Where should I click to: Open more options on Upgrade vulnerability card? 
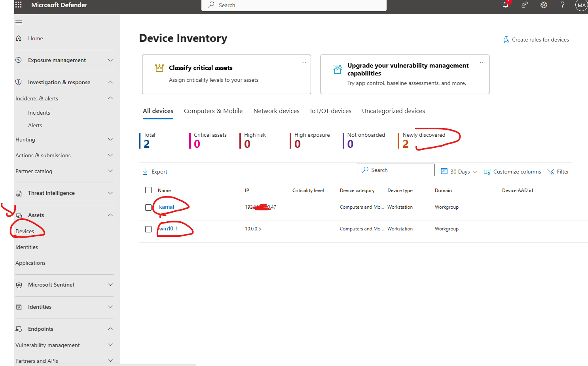pos(482,62)
